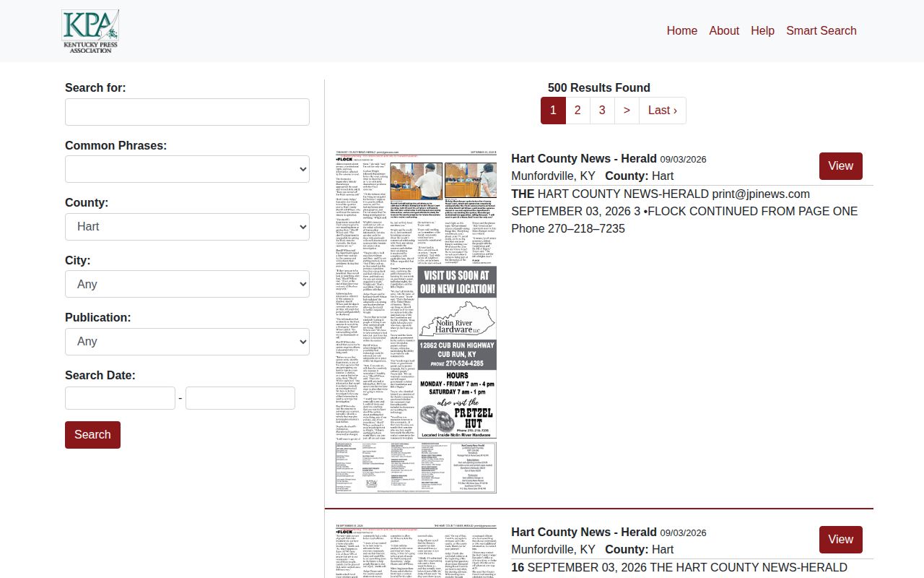Click the 'Common Phrases:' label

[116, 146]
